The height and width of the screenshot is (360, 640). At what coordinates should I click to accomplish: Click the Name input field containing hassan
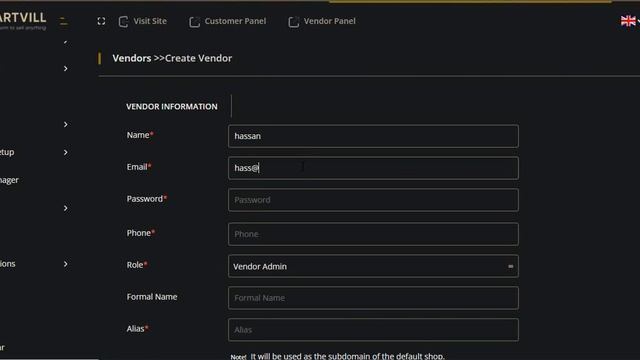[x=373, y=136]
